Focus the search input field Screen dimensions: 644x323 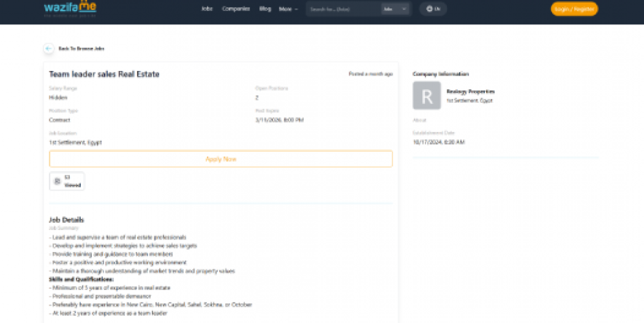coord(343,8)
